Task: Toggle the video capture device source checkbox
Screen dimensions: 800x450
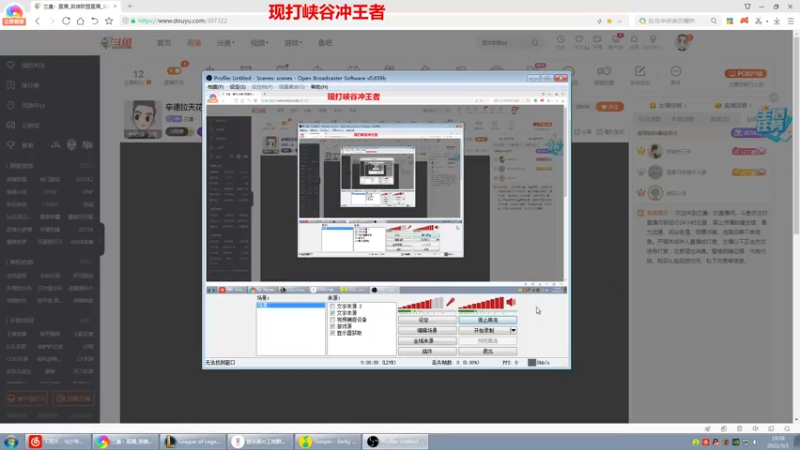Action: pyautogui.click(x=333, y=319)
